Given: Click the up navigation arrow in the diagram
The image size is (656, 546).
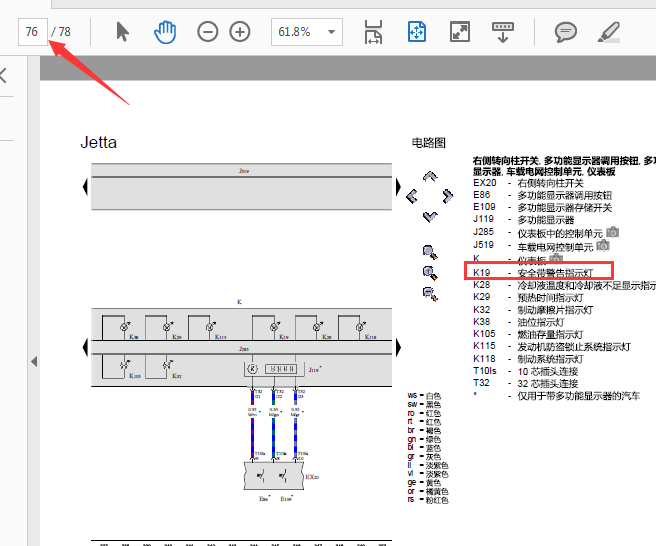Looking at the screenshot, I should coord(430,176).
